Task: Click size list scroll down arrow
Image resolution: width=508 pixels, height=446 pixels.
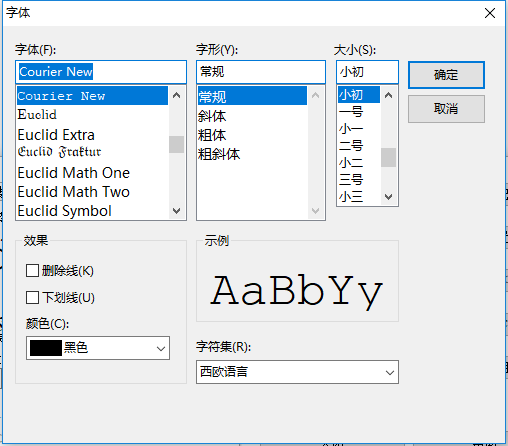Action: 388,197
